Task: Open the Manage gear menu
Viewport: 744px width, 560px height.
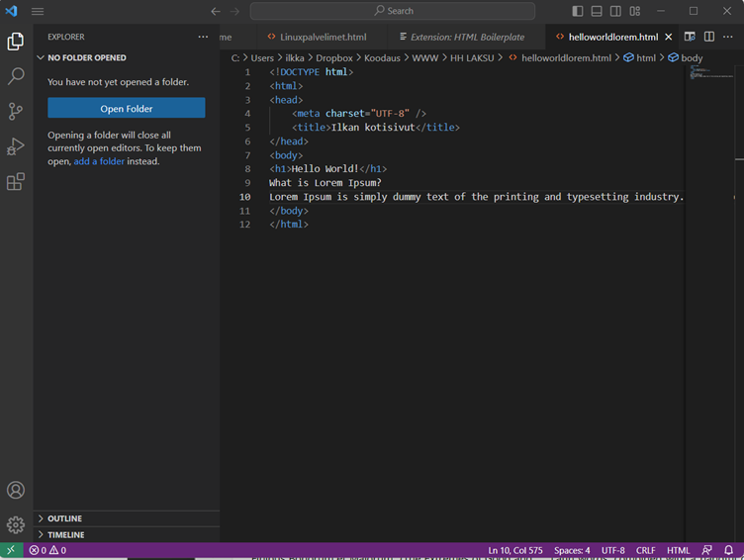Action: click(x=16, y=524)
